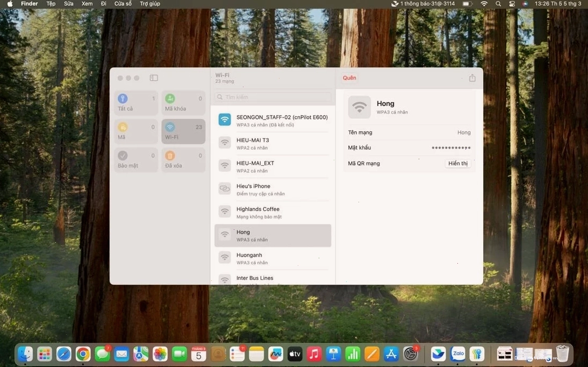The image size is (588, 367).
Task: Open the Xem menu
Action: [87, 4]
